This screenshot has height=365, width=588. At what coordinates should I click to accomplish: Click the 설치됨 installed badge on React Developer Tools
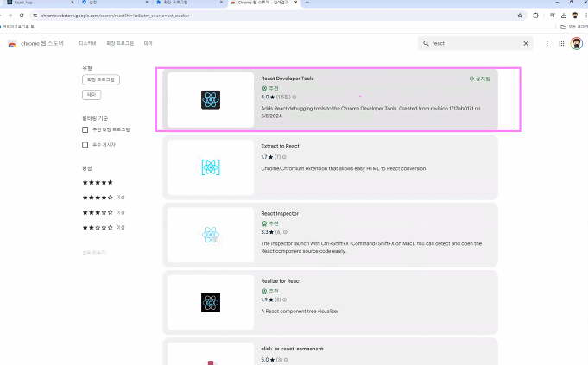click(479, 79)
